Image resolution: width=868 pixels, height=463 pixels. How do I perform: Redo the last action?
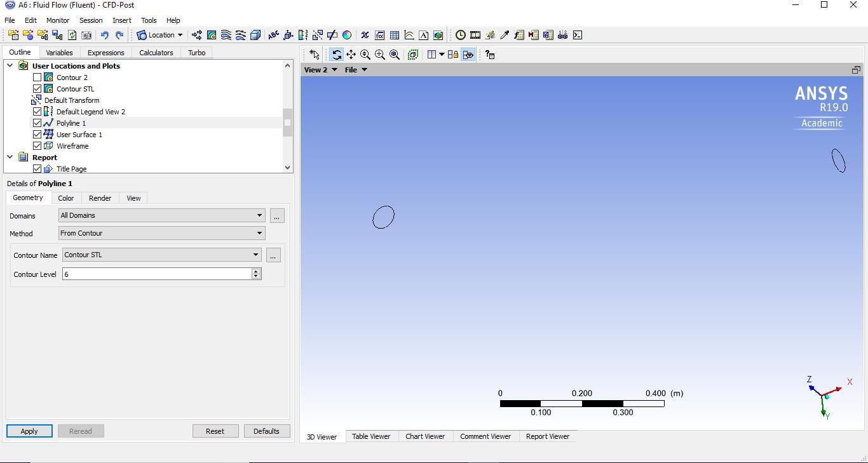(x=119, y=35)
